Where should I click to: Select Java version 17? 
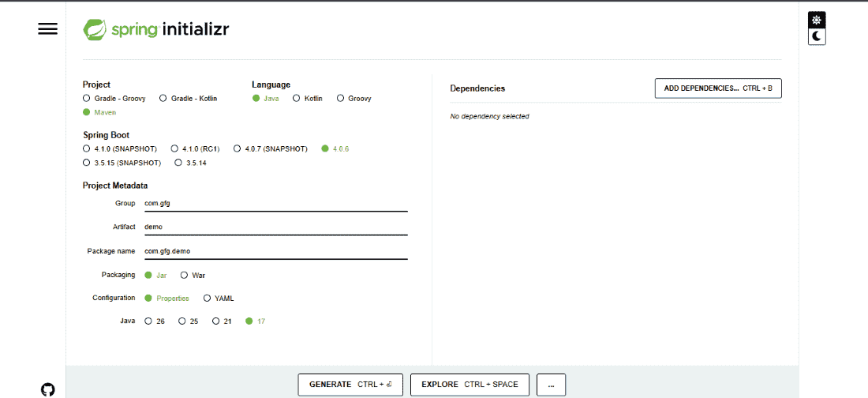click(x=255, y=321)
